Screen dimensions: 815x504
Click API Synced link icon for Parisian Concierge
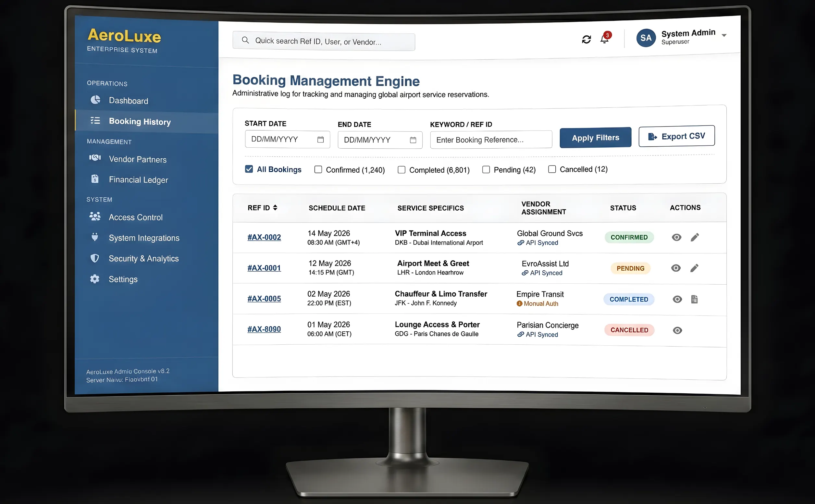point(521,334)
